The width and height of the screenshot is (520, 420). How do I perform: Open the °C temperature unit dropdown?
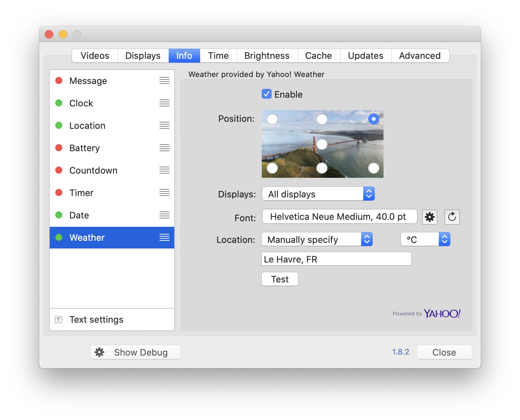coord(426,239)
